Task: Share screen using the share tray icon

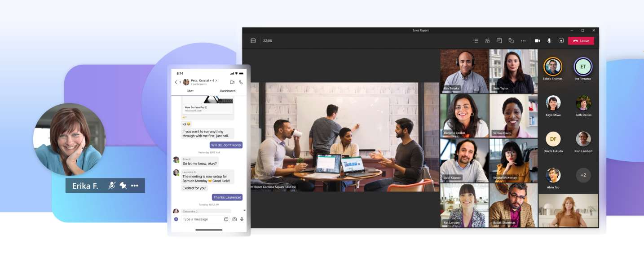Action: pos(561,41)
